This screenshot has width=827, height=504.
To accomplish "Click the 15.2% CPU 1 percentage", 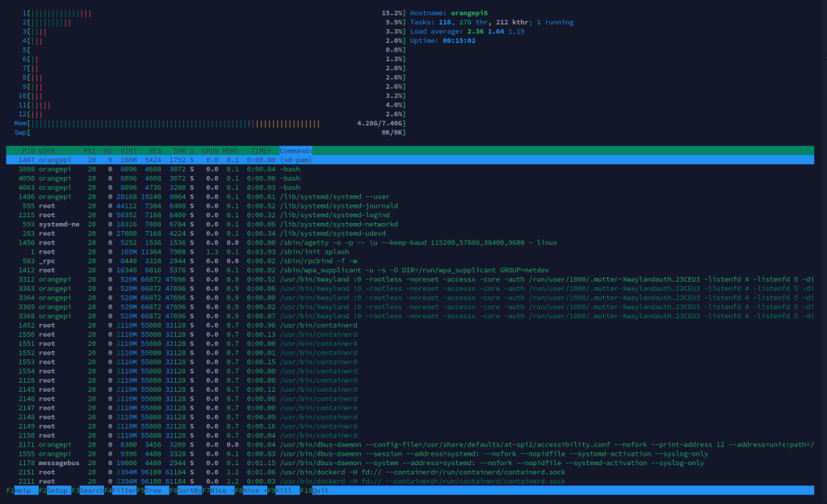I will coord(393,13).
